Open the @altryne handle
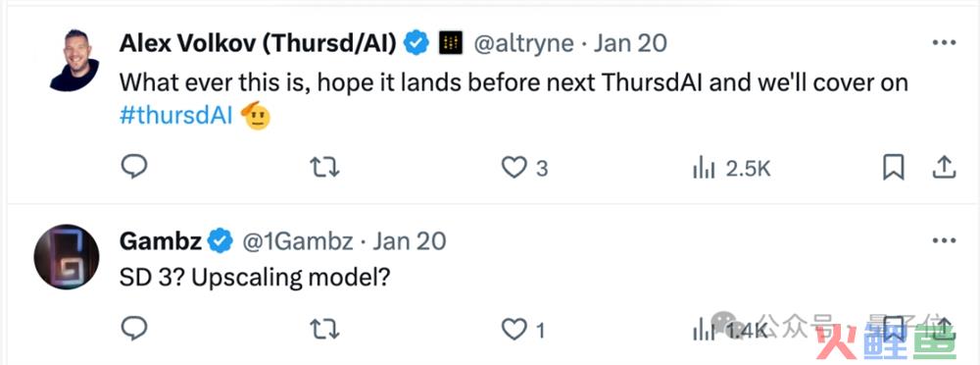Image resolution: width=980 pixels, height=365 pixels. tap(523, 43)
